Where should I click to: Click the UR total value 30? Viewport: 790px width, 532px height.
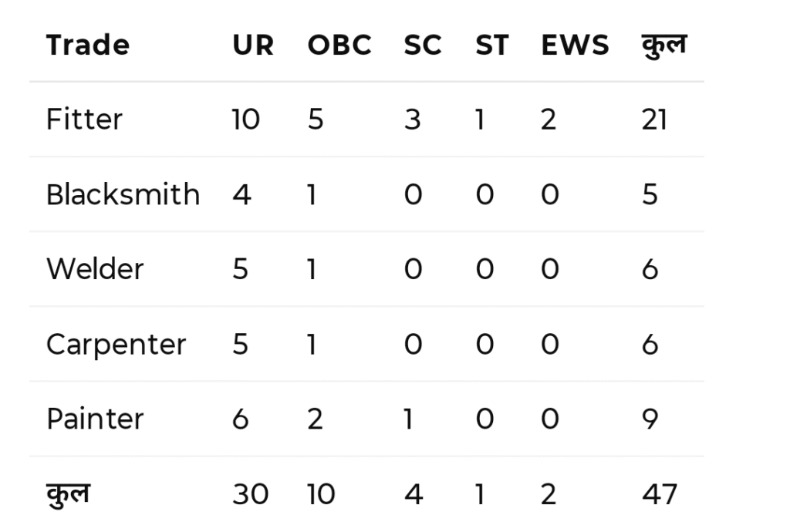click(x=250, y=493)
